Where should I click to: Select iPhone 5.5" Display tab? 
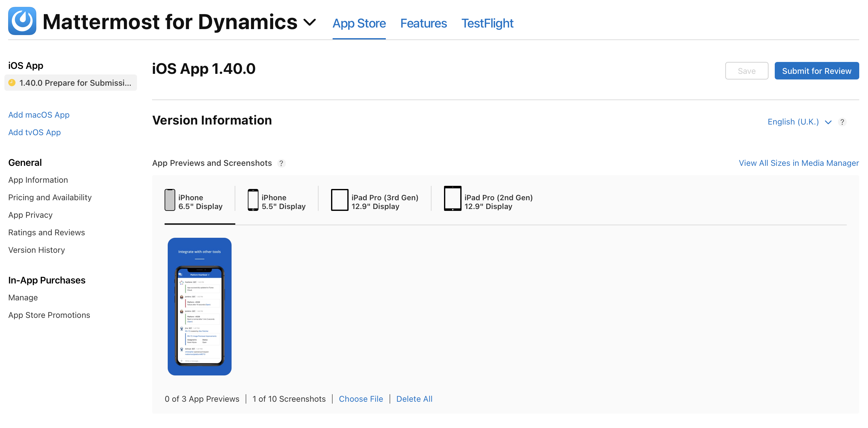pyautogui.click(x=277, y=201)
